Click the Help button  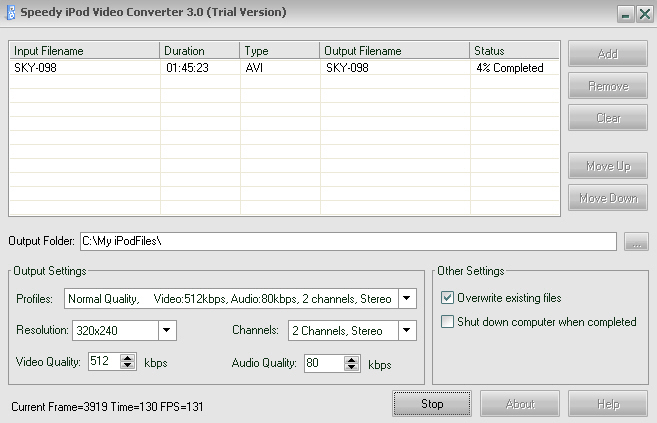pos(608,404)
